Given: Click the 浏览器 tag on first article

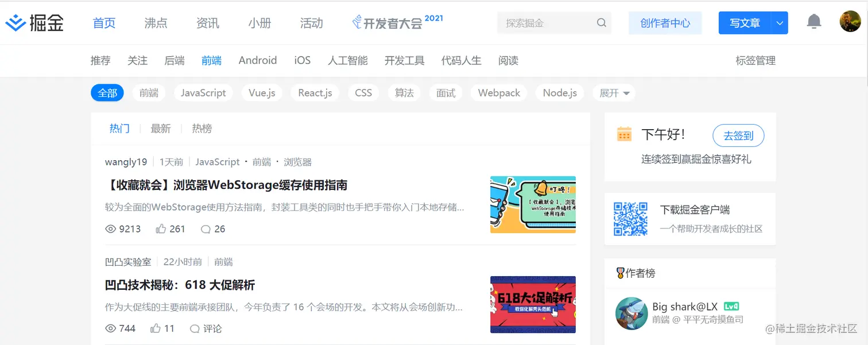Looking at the screenshot, I should (x=298, y=162).
